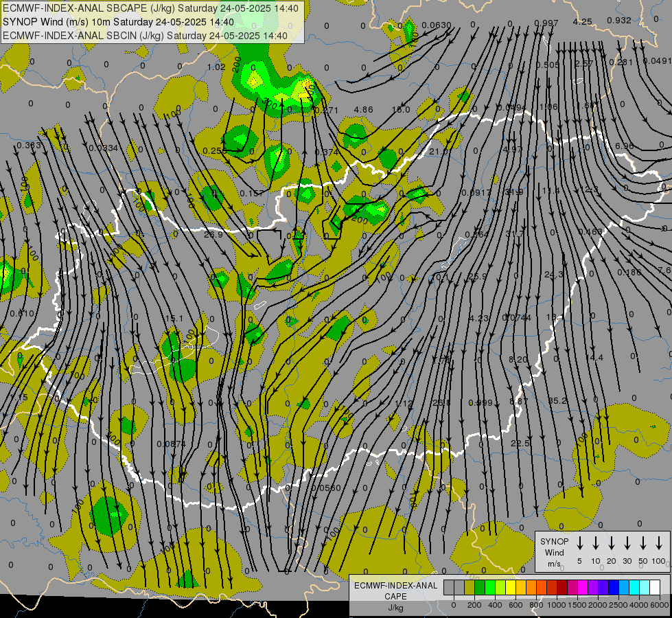Click the 2500 tick label on CAPE scale
Viewport: 672px width, 618px height.
618,605
